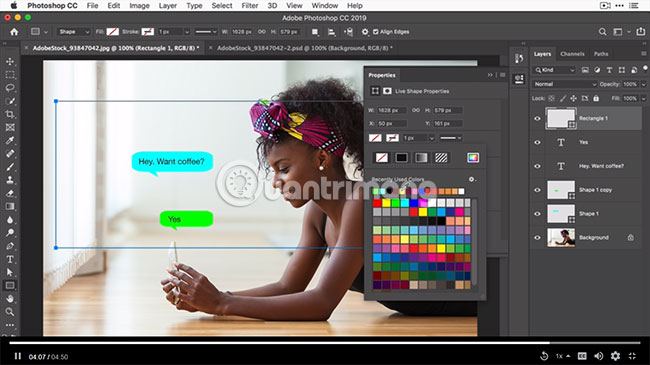Hide the Shape 1 layer
The width and height of the screenshot is (650, 365).
[x=537, y=214]
